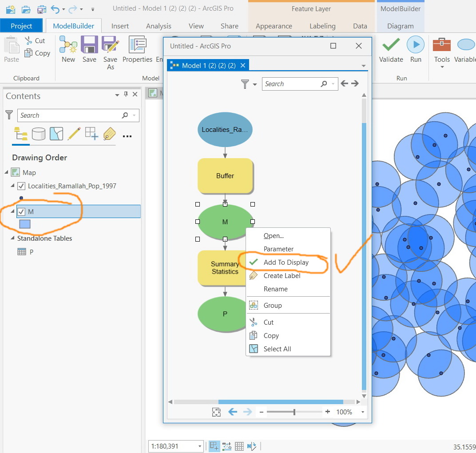Collapse the Localities_Ramallah_Pop_1997 layer node
The width and height of the screenshot is (476, 453).
tap(12, 185)
